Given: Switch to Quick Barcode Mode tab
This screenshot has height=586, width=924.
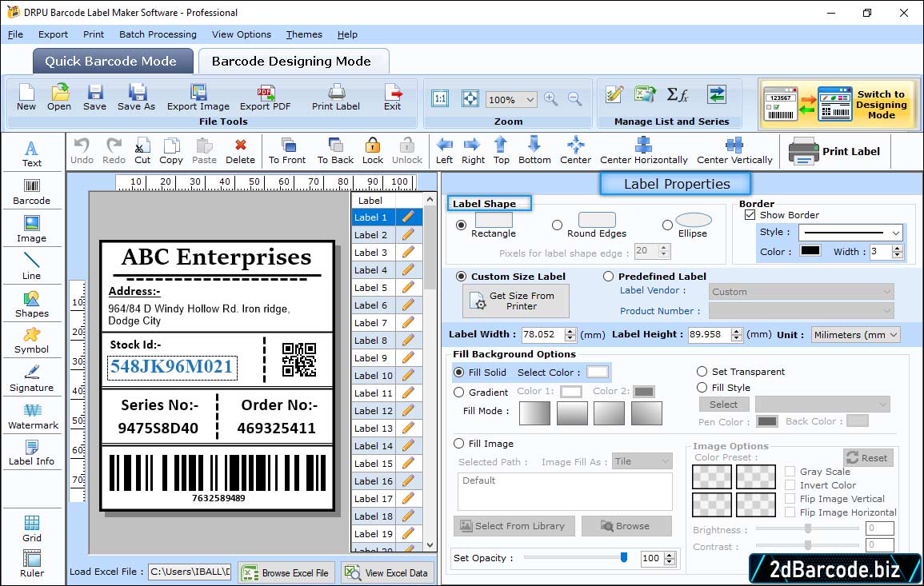Looking at the screenshot, I should [113, 62].
